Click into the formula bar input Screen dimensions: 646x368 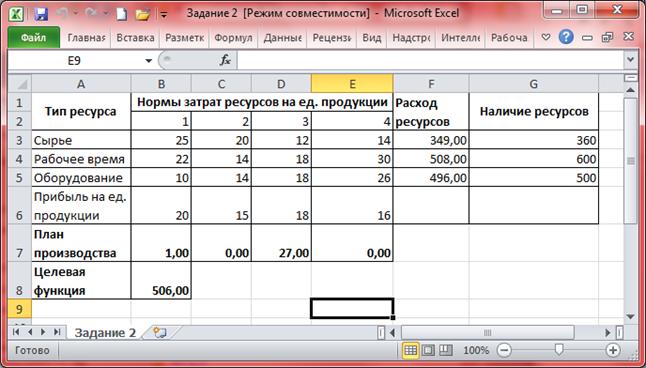coord(431,61)
